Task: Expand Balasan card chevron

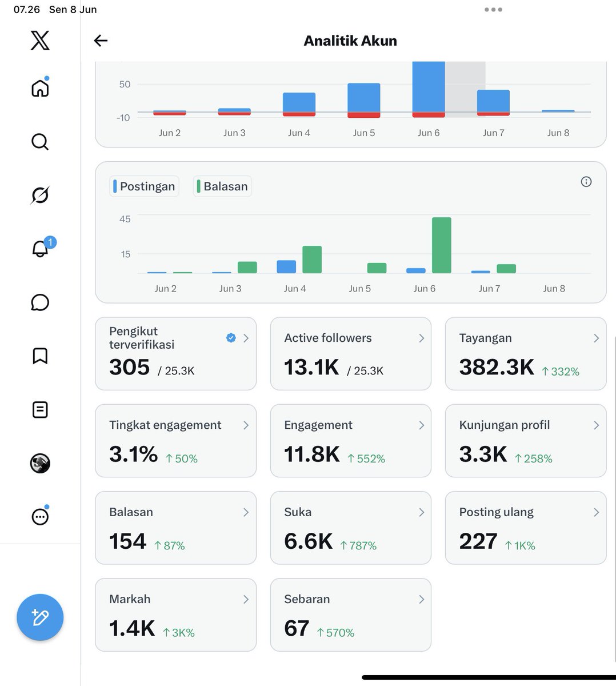Action: pyautogui.click(x=246, y=512)
